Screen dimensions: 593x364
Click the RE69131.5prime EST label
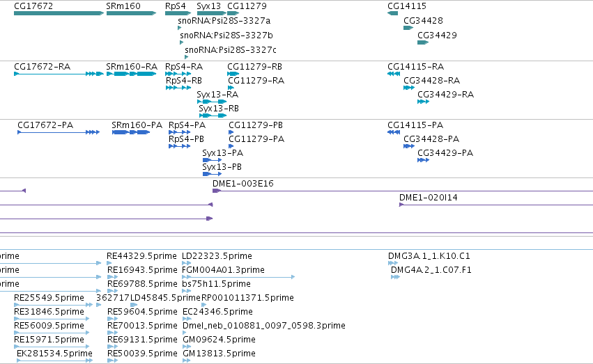[x=142, y=340]
